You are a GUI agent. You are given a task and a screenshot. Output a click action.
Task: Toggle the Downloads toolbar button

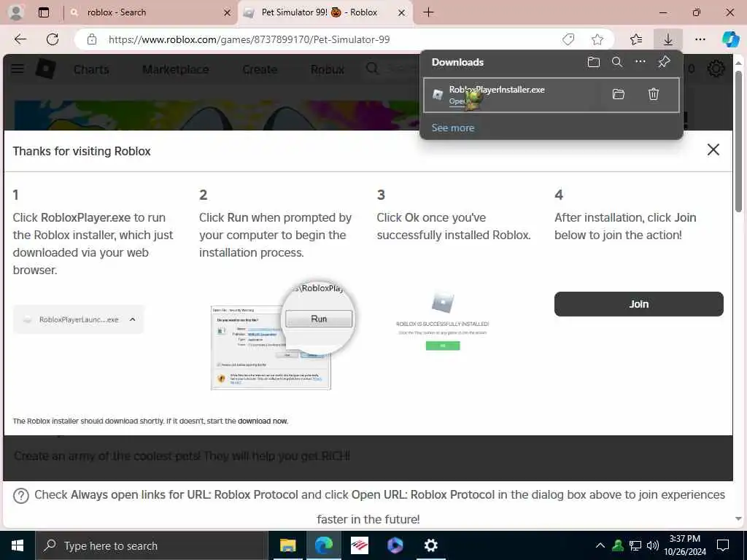[668, 39]
